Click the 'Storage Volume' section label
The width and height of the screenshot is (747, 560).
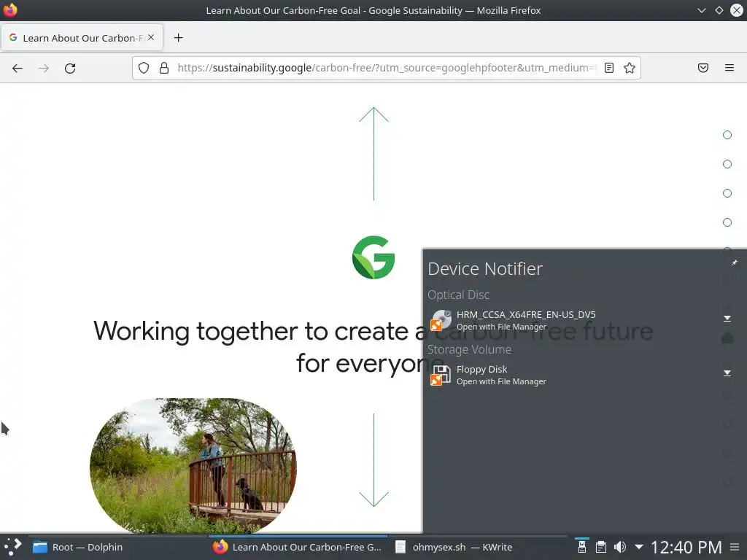[469, 349]
